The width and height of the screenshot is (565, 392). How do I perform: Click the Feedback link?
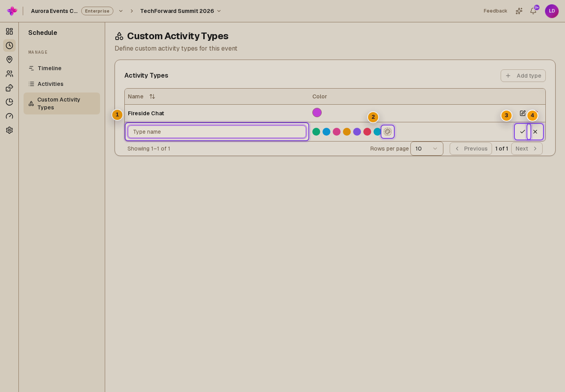[495, 11]
